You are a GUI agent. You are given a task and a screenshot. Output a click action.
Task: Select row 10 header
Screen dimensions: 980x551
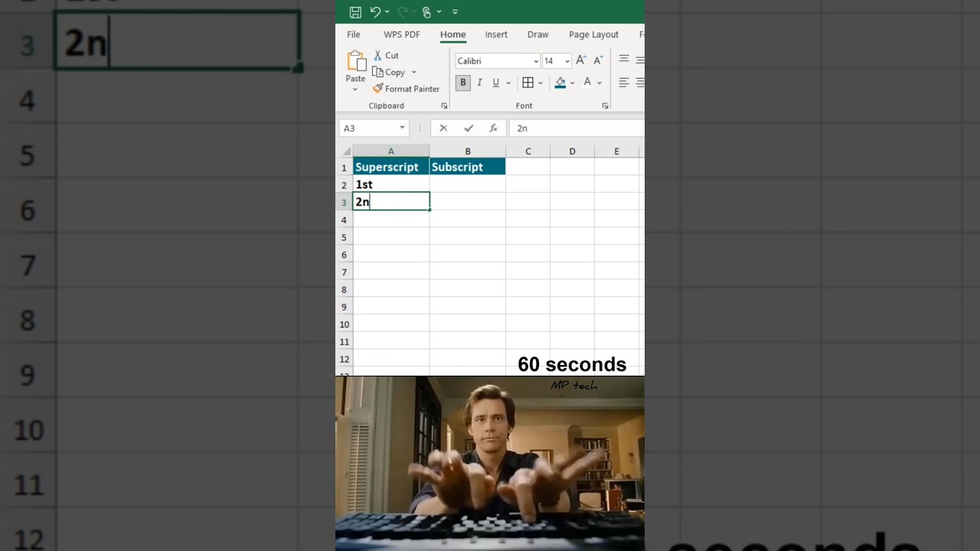[345, 324]
